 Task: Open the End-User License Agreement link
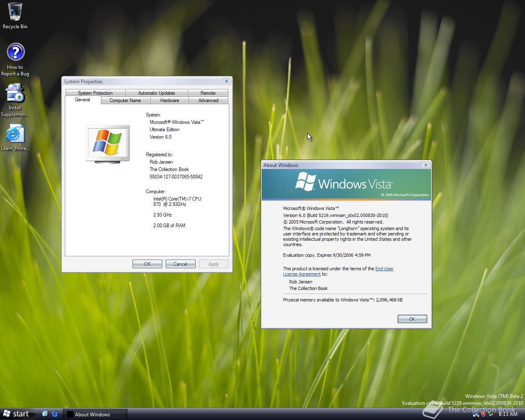click(x=338, y=272)
